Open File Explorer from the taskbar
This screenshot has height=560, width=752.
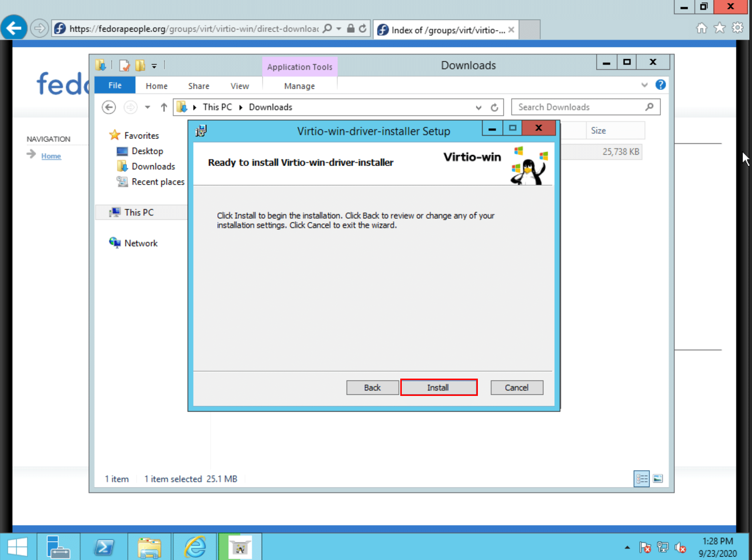pos(149,547)
